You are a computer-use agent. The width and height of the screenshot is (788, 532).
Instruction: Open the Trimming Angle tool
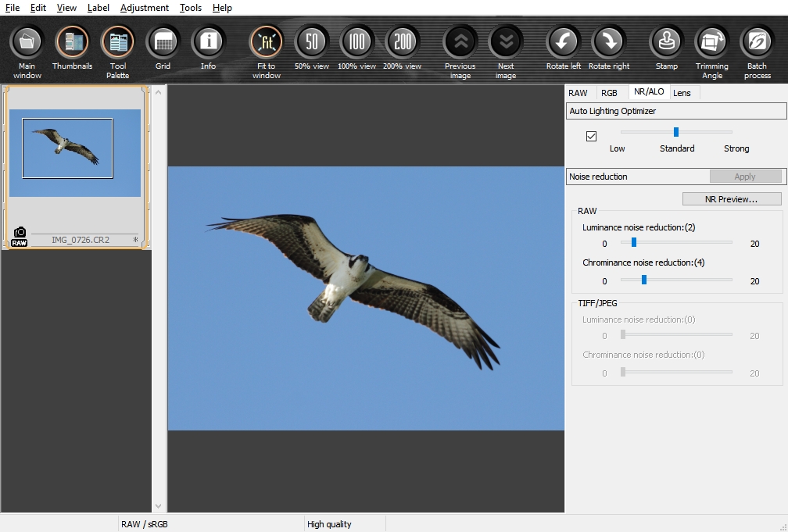[x=711, y=43]
